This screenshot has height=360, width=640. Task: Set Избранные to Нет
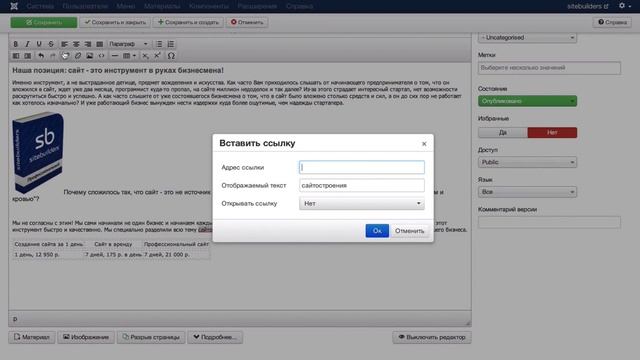pyautogui.click(x=552, y=133)
